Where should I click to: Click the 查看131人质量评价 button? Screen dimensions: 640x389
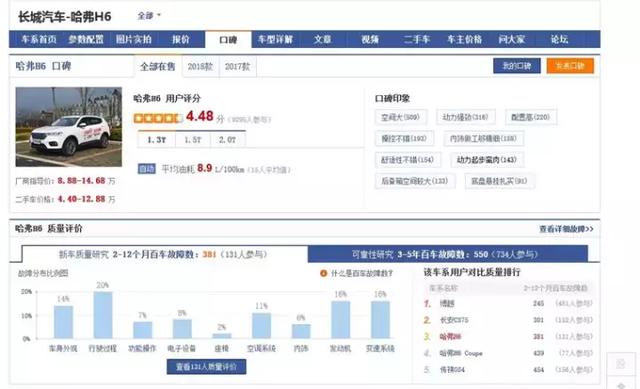(x=207, y=367)
